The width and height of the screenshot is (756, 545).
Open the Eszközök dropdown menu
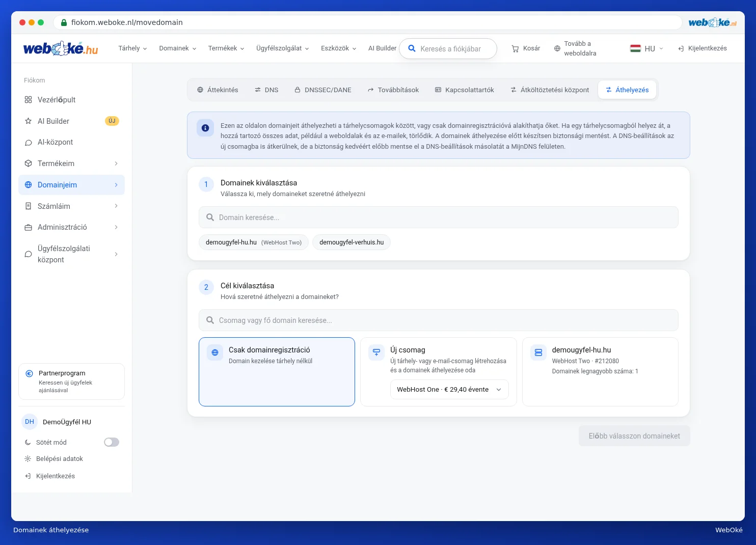point(339,48)
